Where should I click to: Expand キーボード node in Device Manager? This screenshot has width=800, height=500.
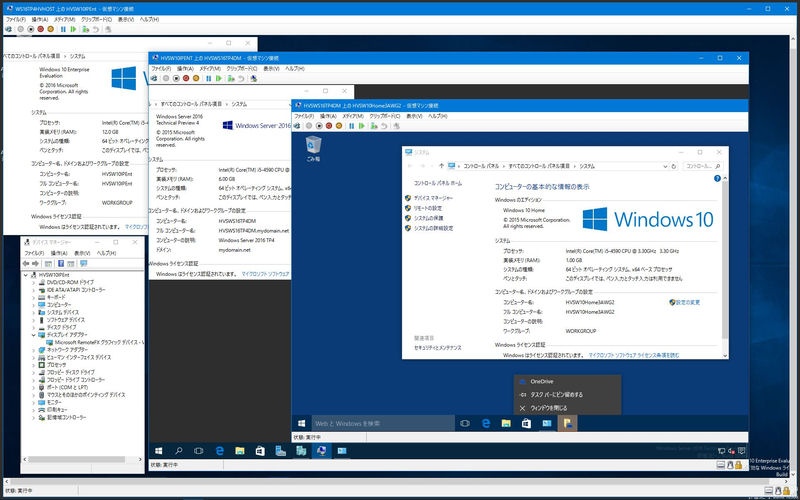coord(34,297)
